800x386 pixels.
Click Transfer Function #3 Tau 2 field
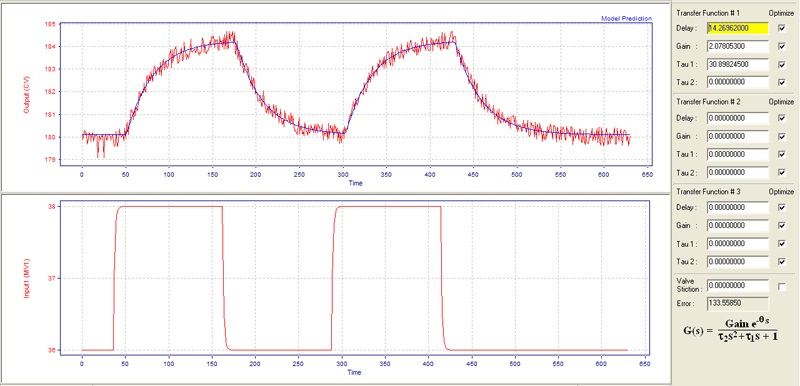point(737,262)
